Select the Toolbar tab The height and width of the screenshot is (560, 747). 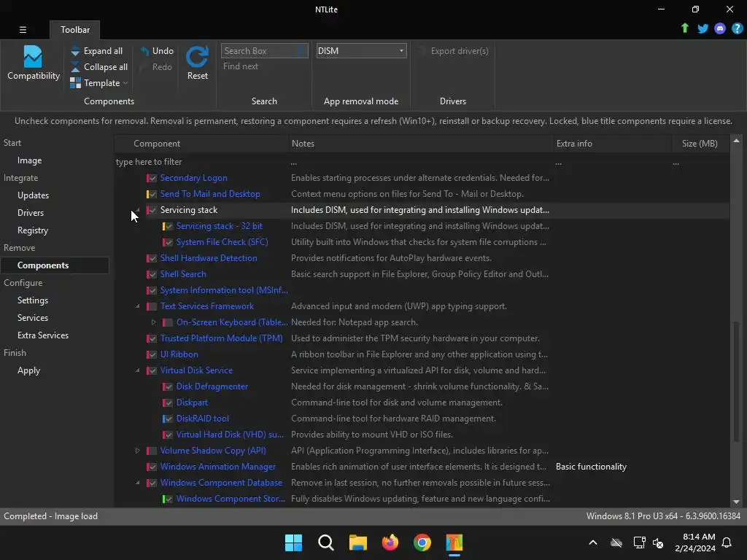pyautogui.click(x=75, y=29)
